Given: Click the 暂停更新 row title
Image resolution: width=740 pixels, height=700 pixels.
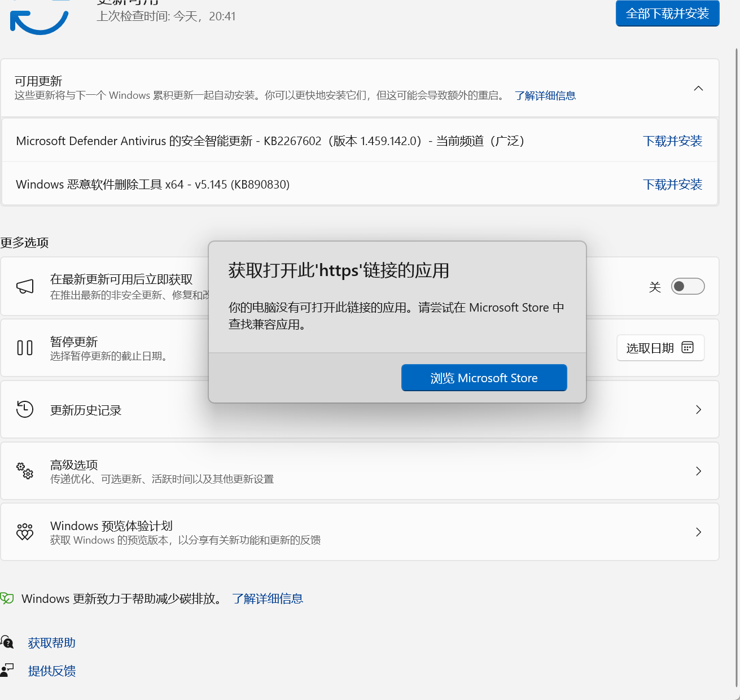Looking at the screenshot, I should 74,342.
